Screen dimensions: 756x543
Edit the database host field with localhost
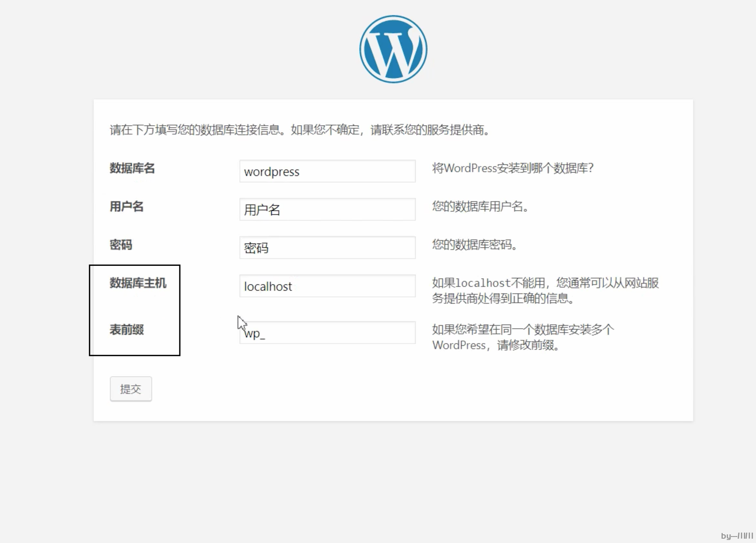[x=327, y=286]
